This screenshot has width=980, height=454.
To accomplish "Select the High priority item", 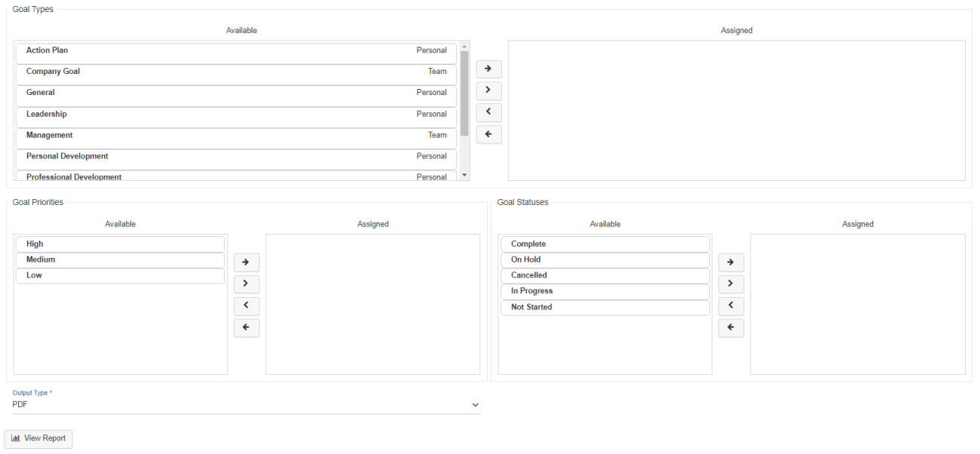I will (120, 244).
